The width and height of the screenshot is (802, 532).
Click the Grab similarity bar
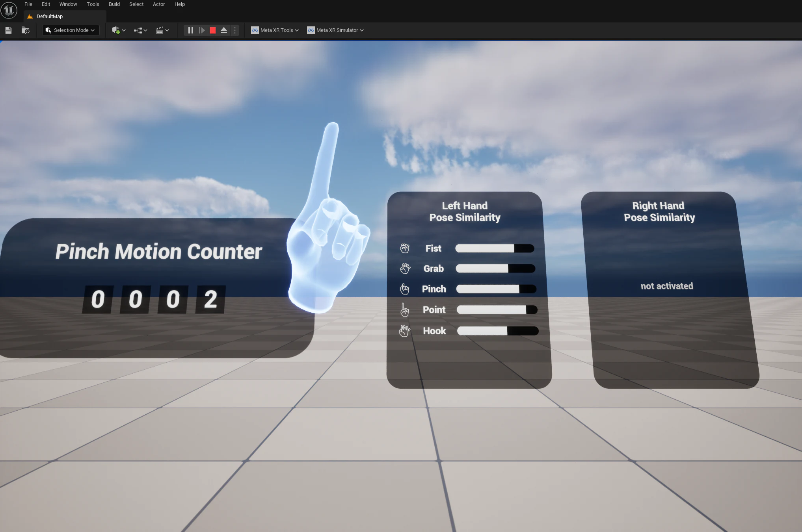point(495,269)
